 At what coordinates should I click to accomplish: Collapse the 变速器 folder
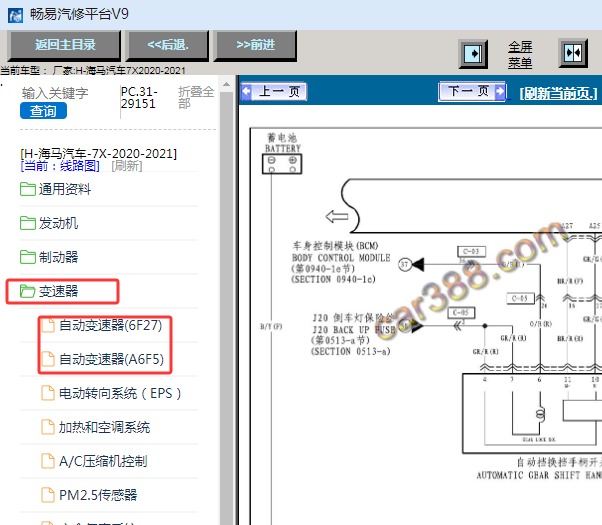pos(58,291)
